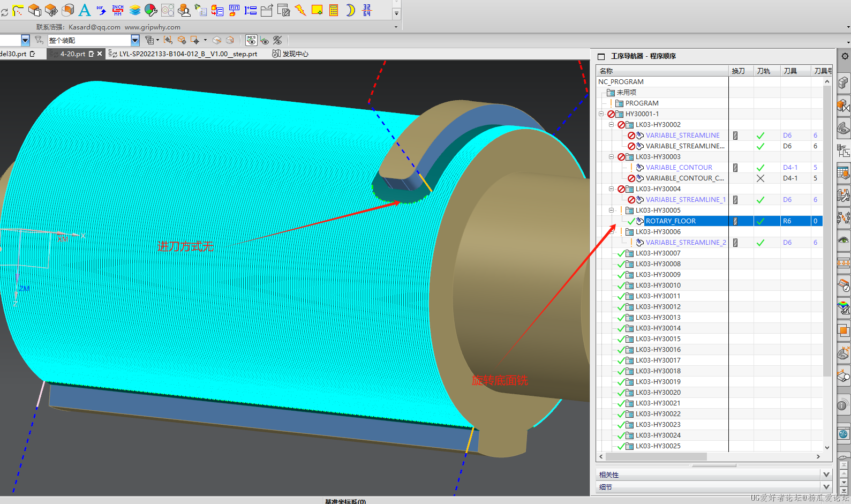This screenshot has width=851, height=504.
Task: Click the info circle icon in right sidebar
Action: [x=843, y=405]
